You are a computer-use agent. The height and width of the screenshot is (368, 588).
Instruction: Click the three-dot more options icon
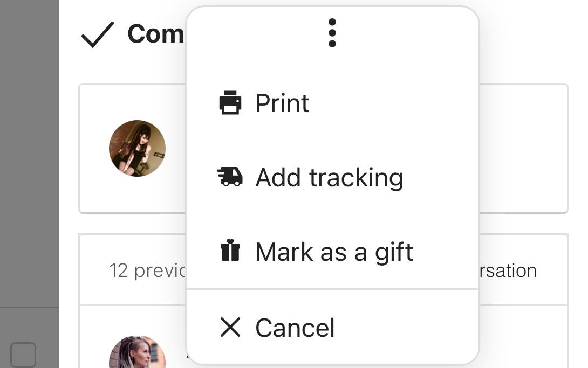332,33
